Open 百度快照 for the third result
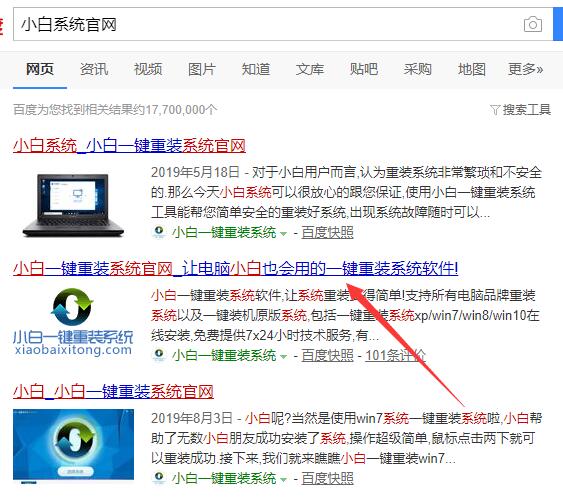This screenshot has height=502, width=563. (327, 478)
